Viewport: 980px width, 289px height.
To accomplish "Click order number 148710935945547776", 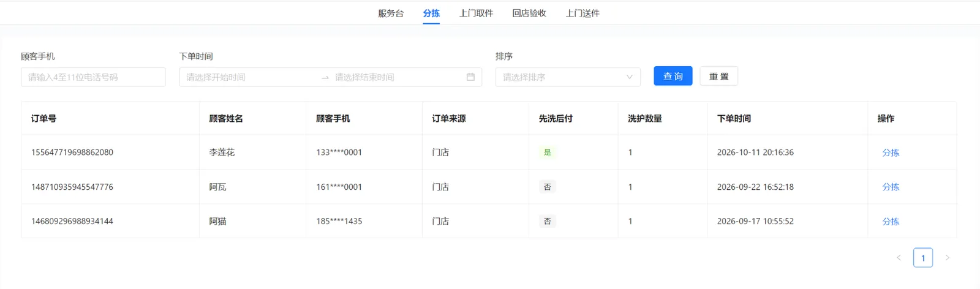I will click(x=72, y=187).
